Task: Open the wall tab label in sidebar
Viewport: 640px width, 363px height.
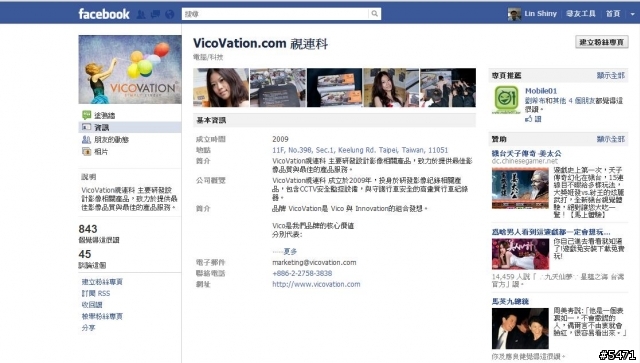Action: pos(104,116)
